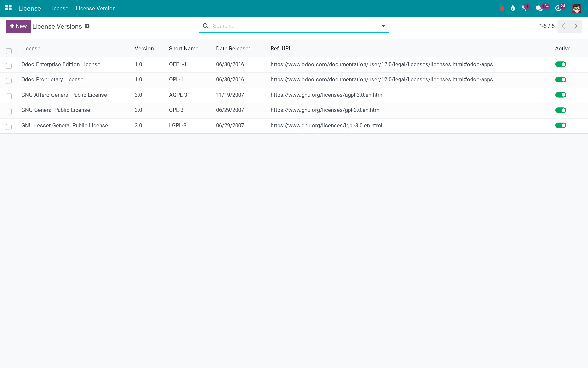The width and height of the screenshot is (588, 368).
Task: Open the GNU Lesser General Public License record
Action: coord(65,125)
